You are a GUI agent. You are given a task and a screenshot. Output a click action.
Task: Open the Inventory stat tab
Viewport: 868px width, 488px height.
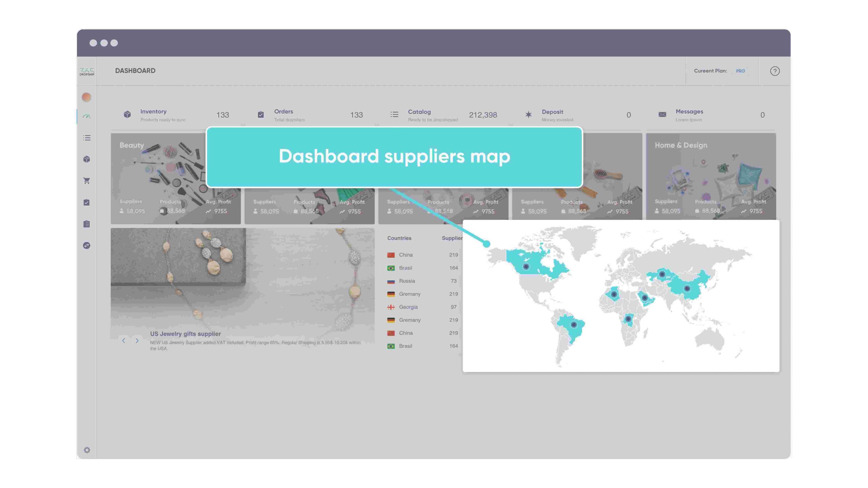tap(176, 115)
